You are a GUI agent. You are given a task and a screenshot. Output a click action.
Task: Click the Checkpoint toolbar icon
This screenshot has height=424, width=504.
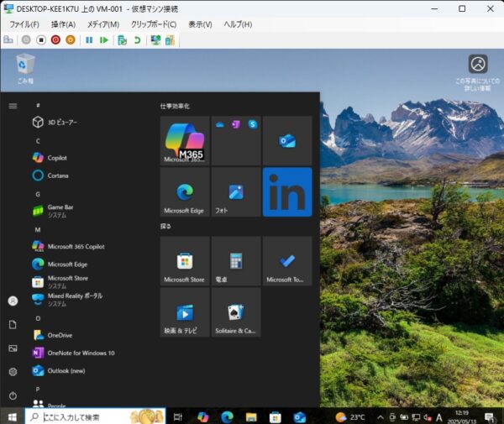(122, 40)
